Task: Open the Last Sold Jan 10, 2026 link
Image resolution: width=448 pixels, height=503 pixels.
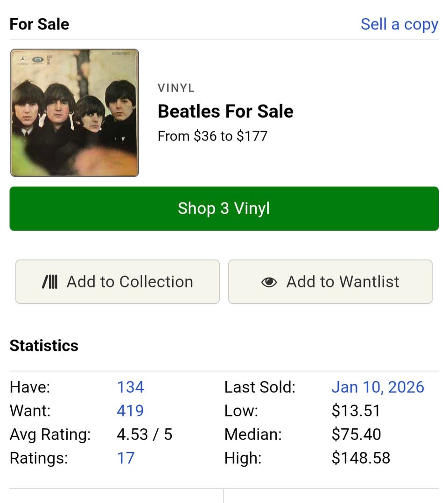Action: point(378,387)
